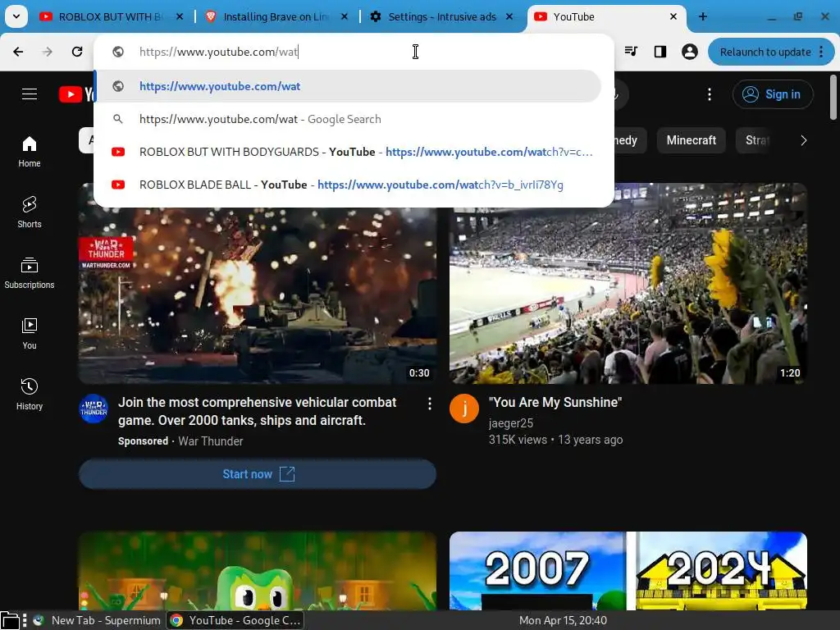This screenshot has height=630, width=840.
Task: Open a new browser tab
Action: pyautogui.click(x=703, y=16)
